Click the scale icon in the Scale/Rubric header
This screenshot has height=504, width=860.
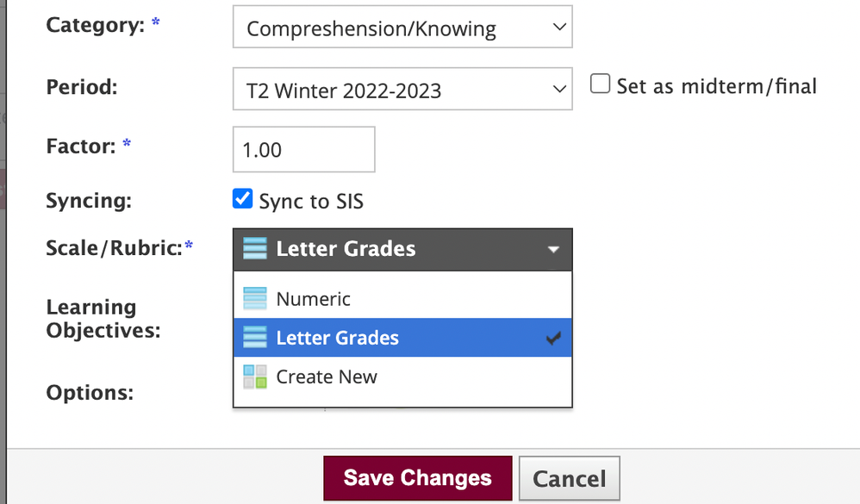(255, 249)
